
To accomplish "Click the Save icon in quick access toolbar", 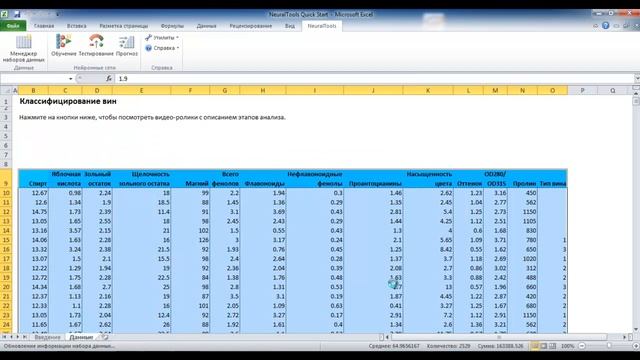I will pyautogui.click(x=17, y=14).
